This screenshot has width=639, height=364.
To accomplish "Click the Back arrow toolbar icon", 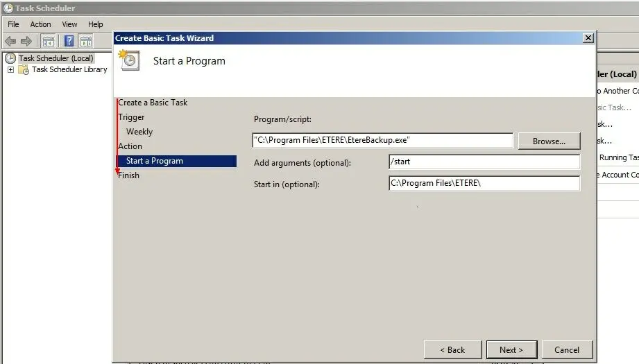I will pyautogui.click(x=10, y=41).
